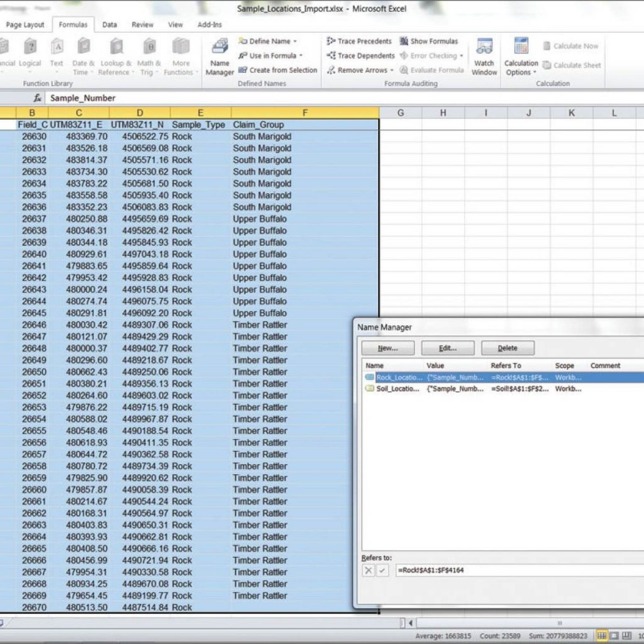Select column G header
The height and width of the screenshot is (644, 644).
[x=400, y=113]
